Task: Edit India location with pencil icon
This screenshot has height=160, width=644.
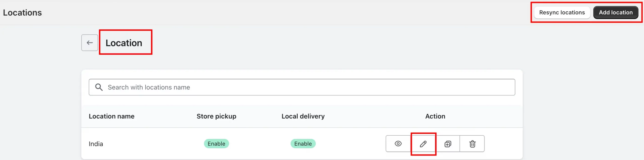Action: pos(423,144)
